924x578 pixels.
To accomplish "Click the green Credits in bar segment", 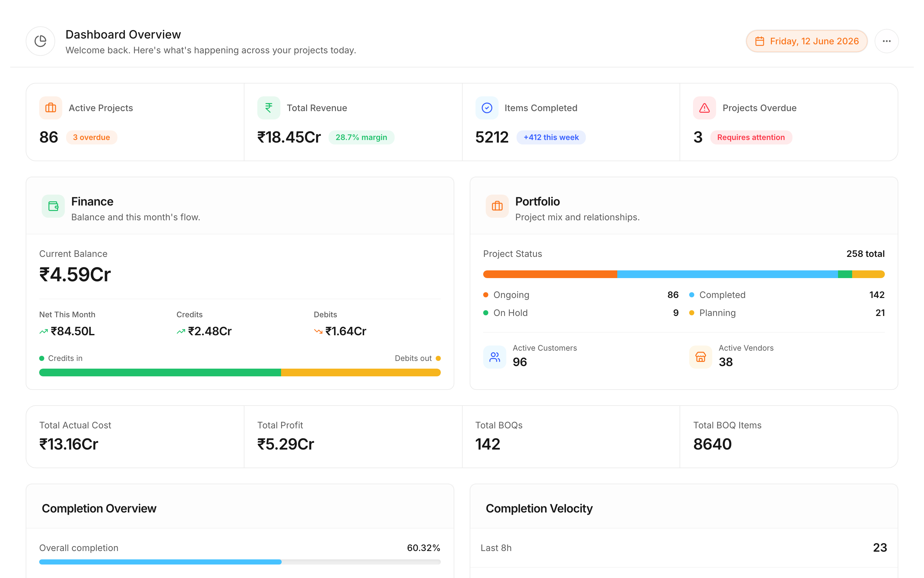I will [x=160, y=372].
